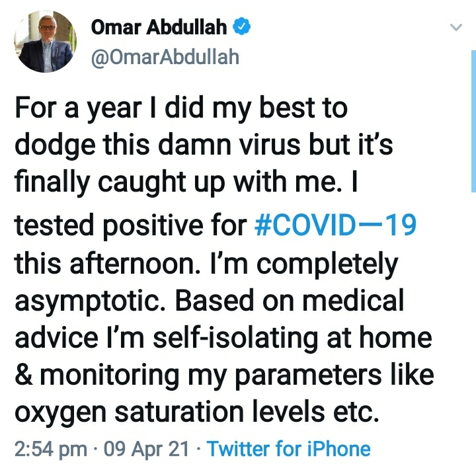
Task: Click the text "For a year I did my best to"
Action: 180,108
